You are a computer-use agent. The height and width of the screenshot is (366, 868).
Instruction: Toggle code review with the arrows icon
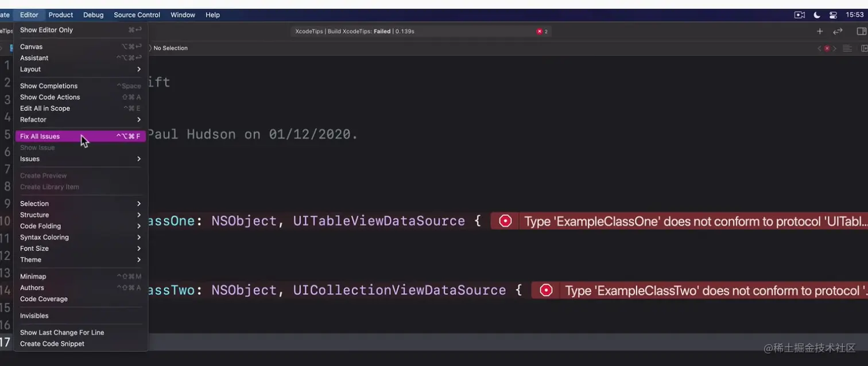[x=838, y=32]
